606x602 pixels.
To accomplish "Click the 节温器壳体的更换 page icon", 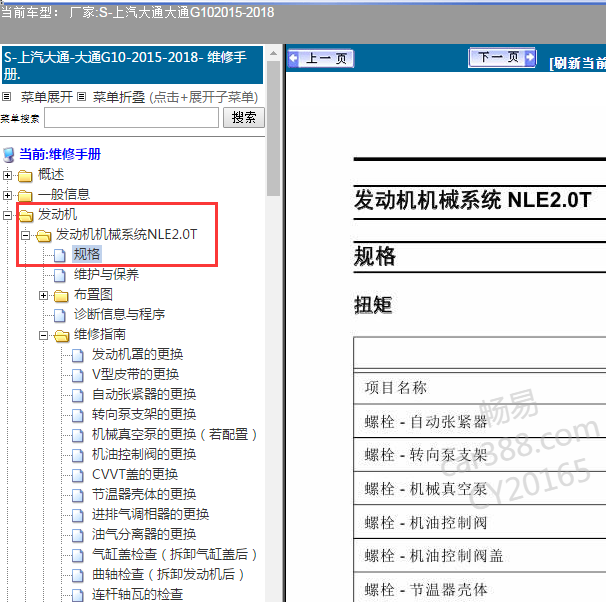I will coord(78,495).
